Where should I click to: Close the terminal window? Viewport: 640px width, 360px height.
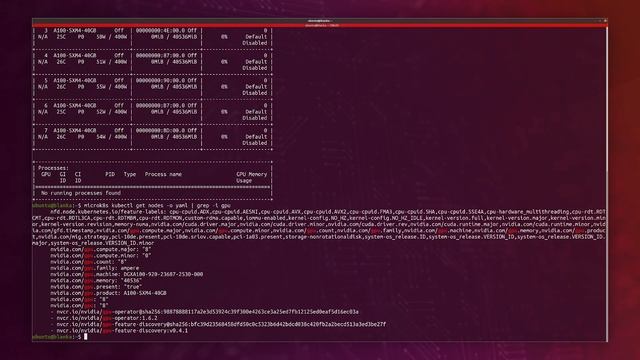(x=605, y=20)
